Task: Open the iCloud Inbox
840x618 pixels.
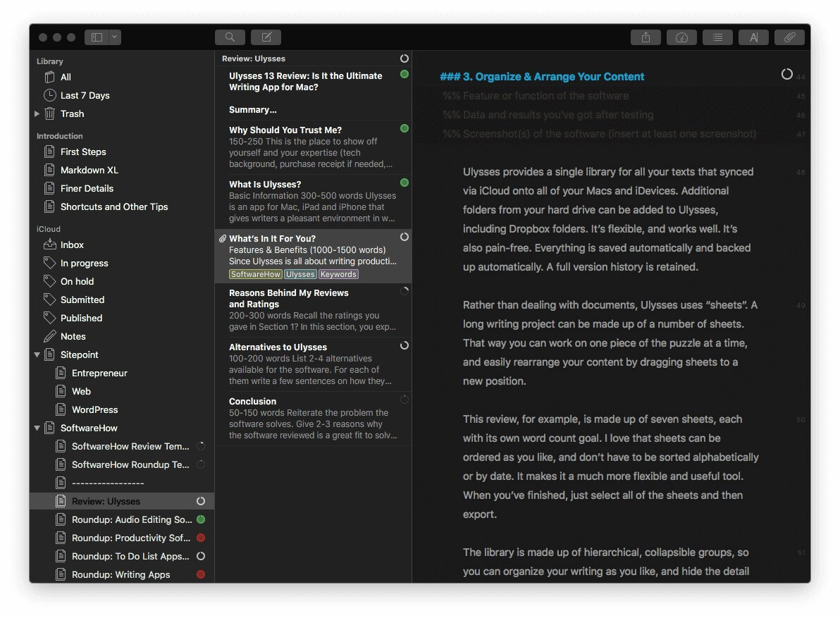Action: [x=72, y=245]
